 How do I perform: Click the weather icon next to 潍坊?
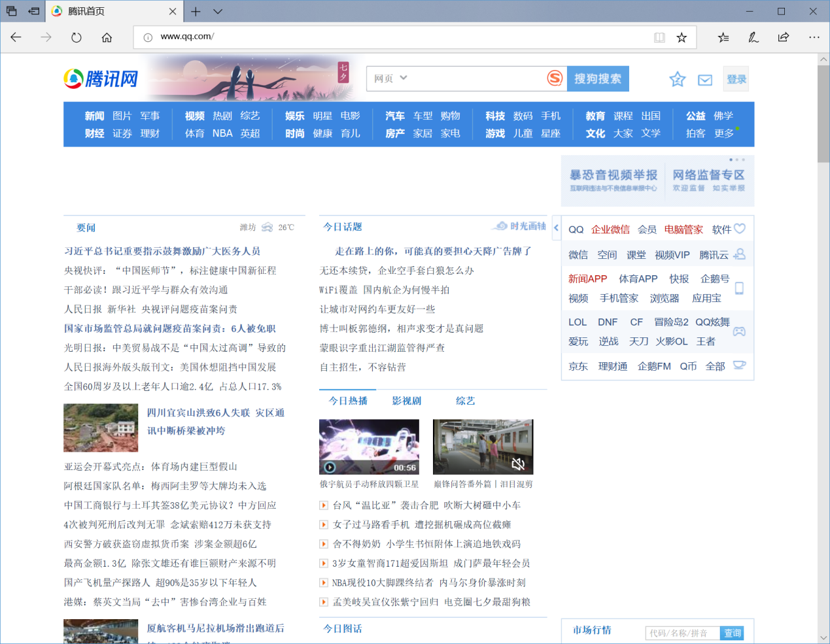pos(267,228)
